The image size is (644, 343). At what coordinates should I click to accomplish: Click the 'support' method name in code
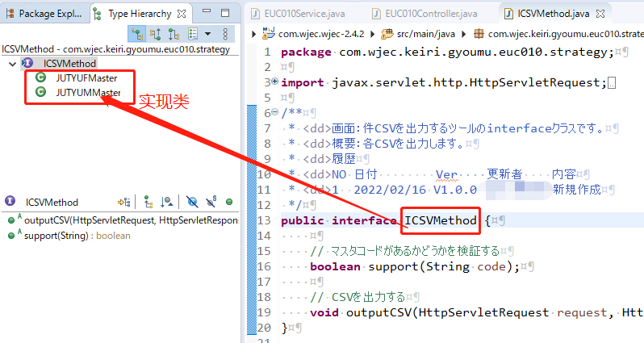[393, 266]
